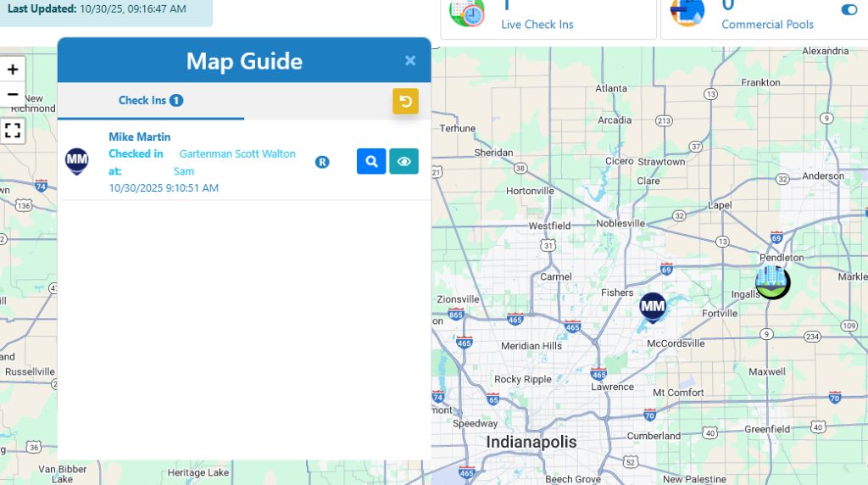The image size is (868, 485).
Task: Click the Live Check Ins calendar clock icon
Action: tap(466, 12)
